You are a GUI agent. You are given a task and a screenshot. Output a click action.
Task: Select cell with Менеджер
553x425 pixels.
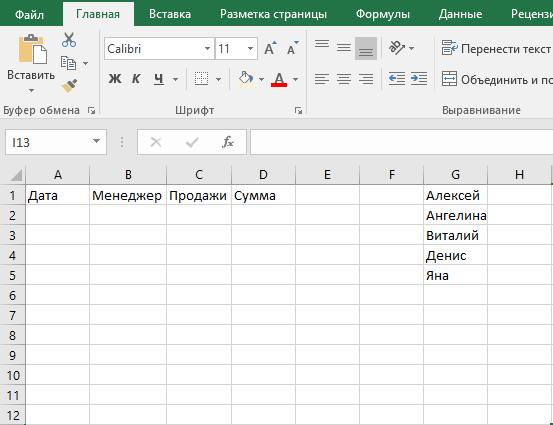coord(128,195)
